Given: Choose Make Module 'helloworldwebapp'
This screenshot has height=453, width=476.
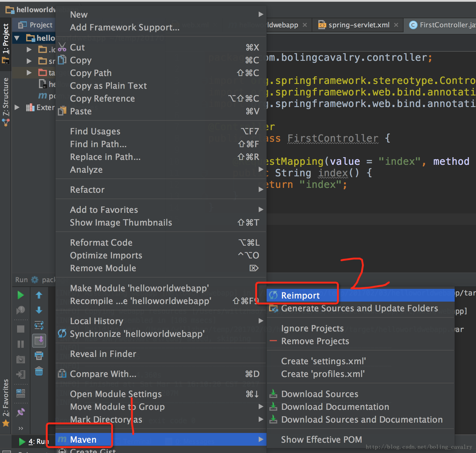Looking at the screenshot, I should click(x=161, y=288).
